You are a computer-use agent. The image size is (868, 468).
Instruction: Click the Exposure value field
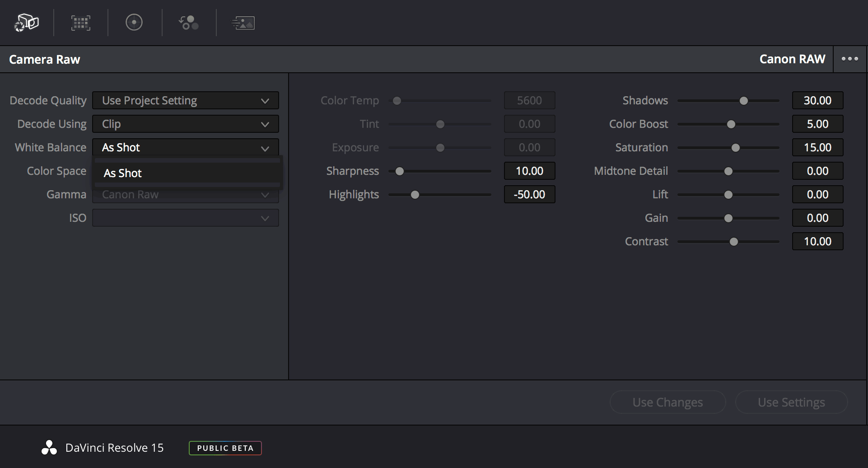530,147
